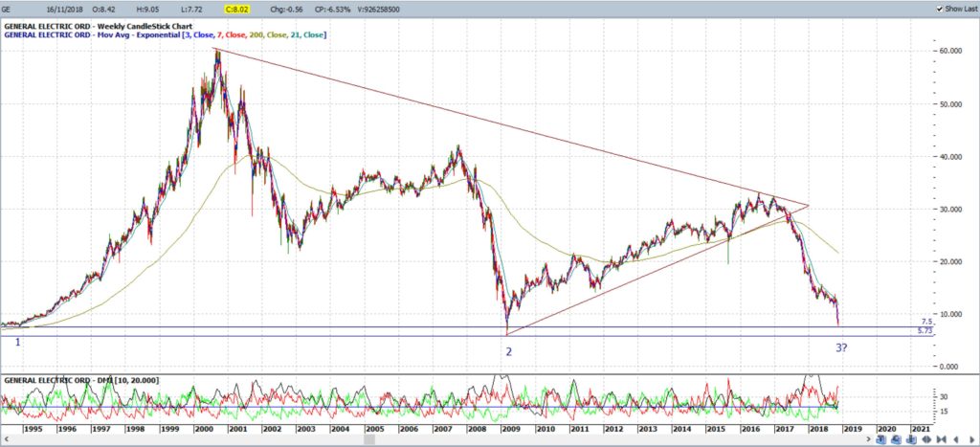Click the diamond expand time-axis icon
This screenshot has width=980, height=447.
coord(926,439)
